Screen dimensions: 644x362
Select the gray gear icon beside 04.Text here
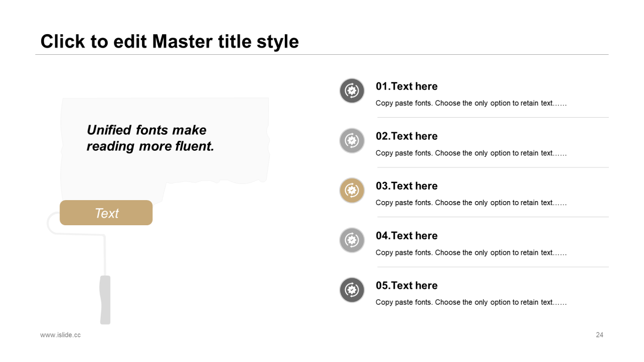[x=352, y=240]
